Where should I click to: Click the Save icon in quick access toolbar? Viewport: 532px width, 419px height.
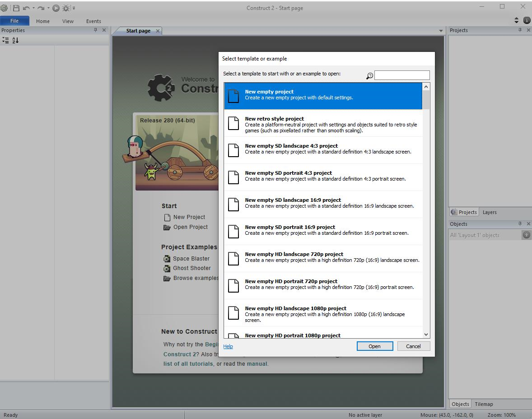(x=16, y=8)
